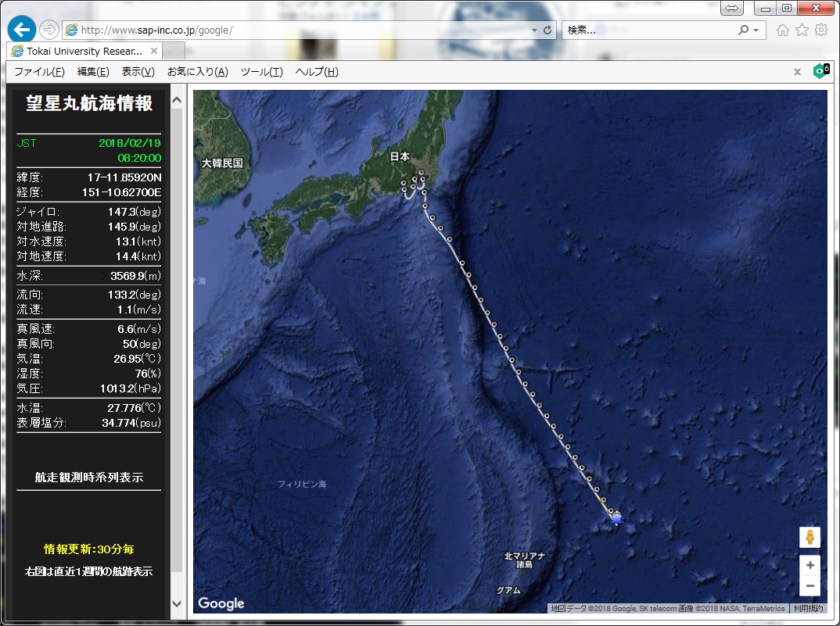Click the 気圧 value 1013.2(hPa)
The height and width of the screenshot is (626, 840).
(131, 388)
